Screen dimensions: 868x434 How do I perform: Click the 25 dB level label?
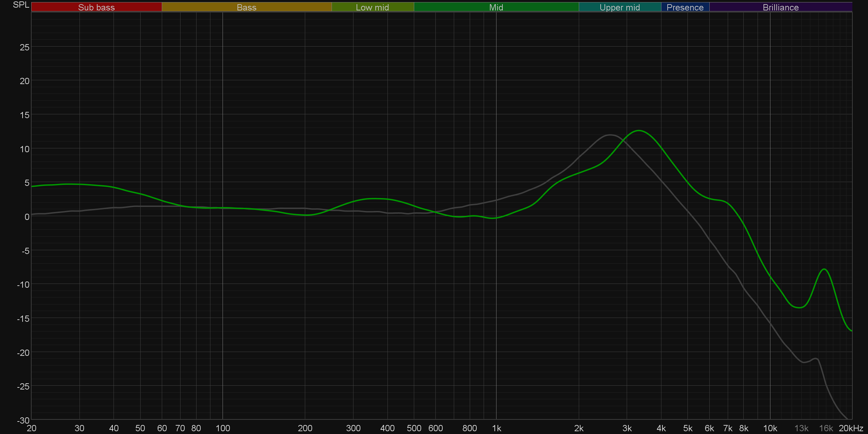[24, 47]
